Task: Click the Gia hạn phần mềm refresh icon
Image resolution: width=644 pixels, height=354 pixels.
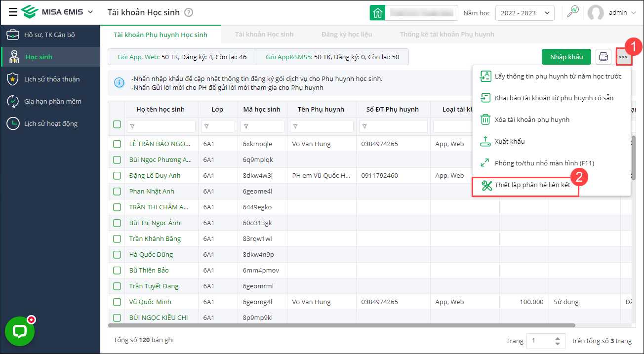Action: [x=13, y=101]
